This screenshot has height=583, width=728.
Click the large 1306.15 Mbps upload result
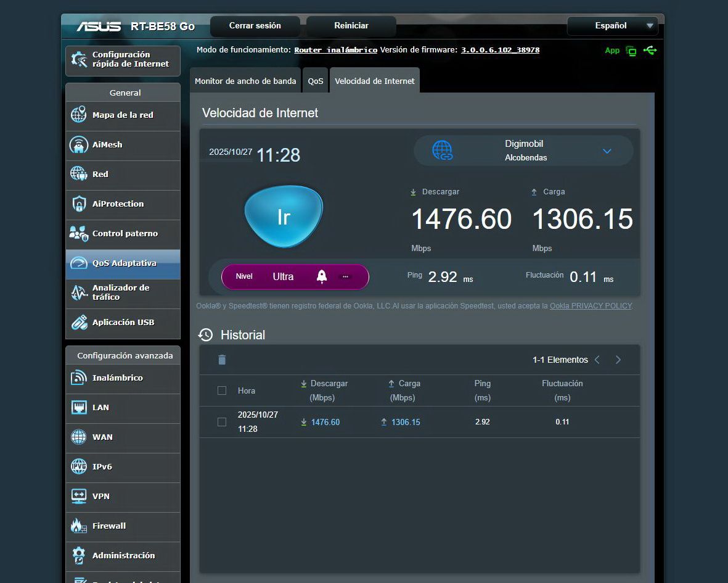pos(583,219)
